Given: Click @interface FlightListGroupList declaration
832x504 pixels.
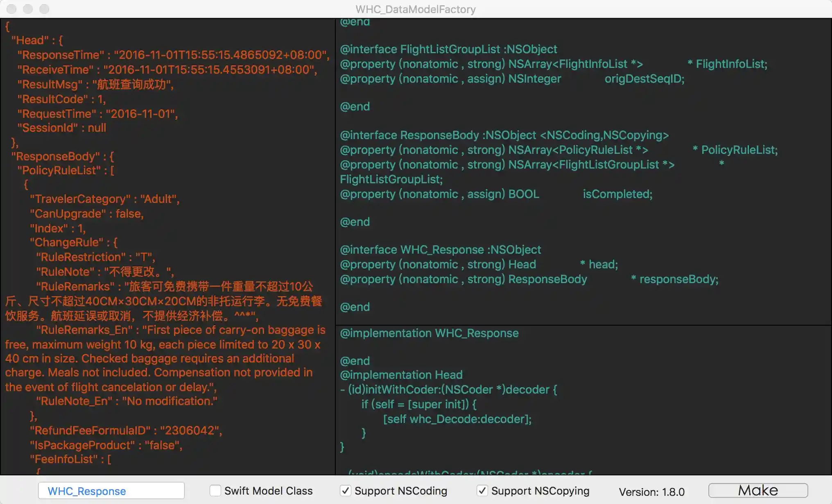Looking at the screenshot, I should coord(448,49).
